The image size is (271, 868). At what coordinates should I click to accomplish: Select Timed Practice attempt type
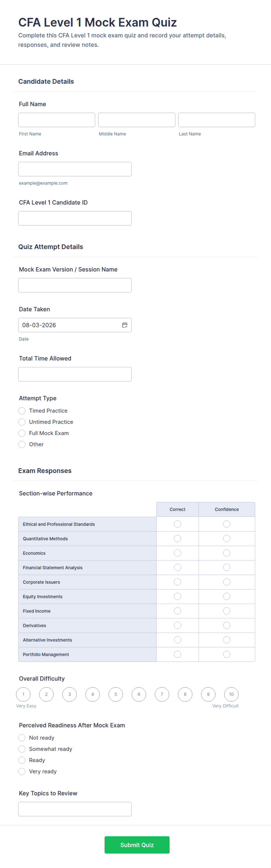pyautogui.click(x=22, y=411)
